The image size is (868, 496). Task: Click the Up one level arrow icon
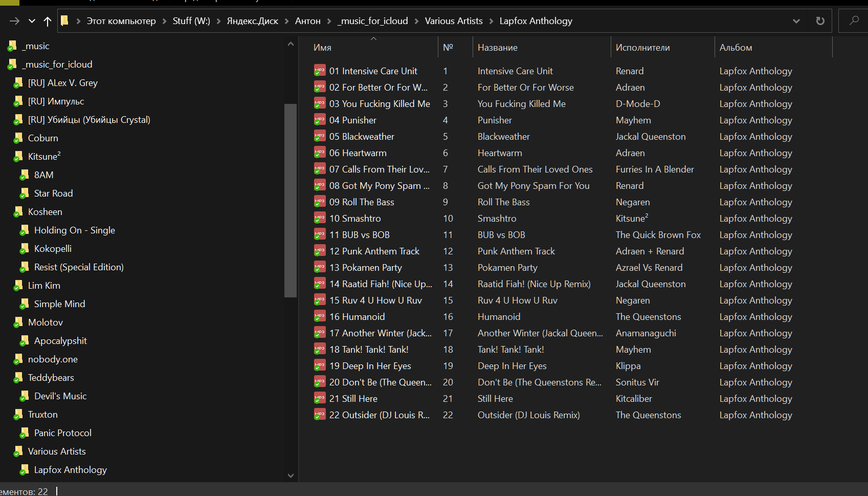(48, 21)
